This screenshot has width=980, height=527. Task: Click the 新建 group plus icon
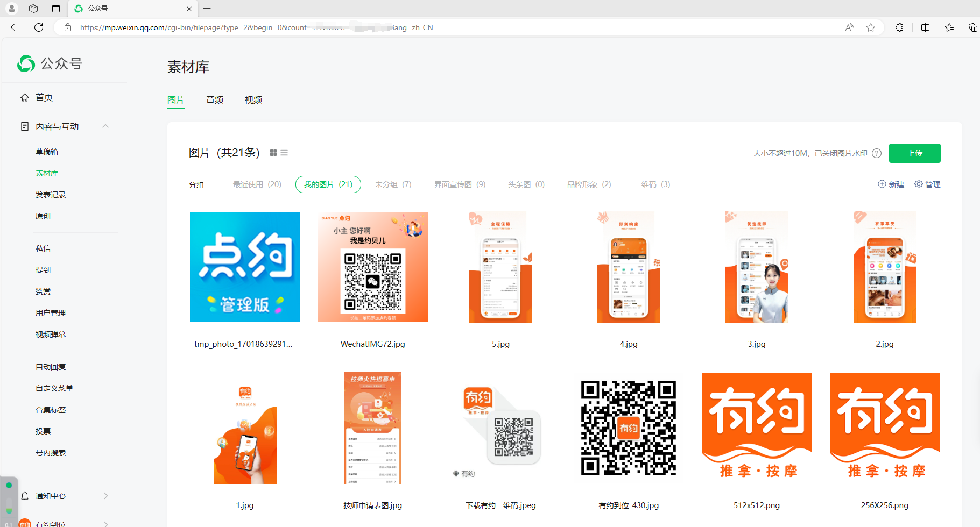[x=882, y=184]
